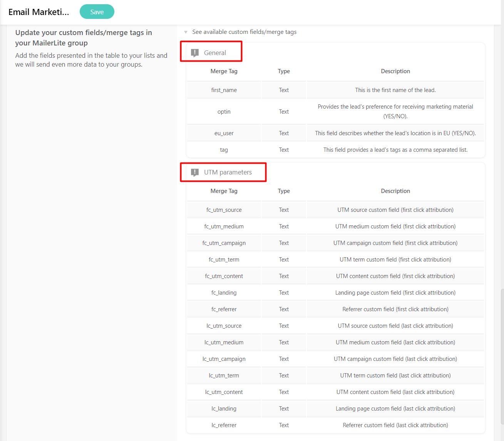Select the optin merge tag row

pos(224,111)
